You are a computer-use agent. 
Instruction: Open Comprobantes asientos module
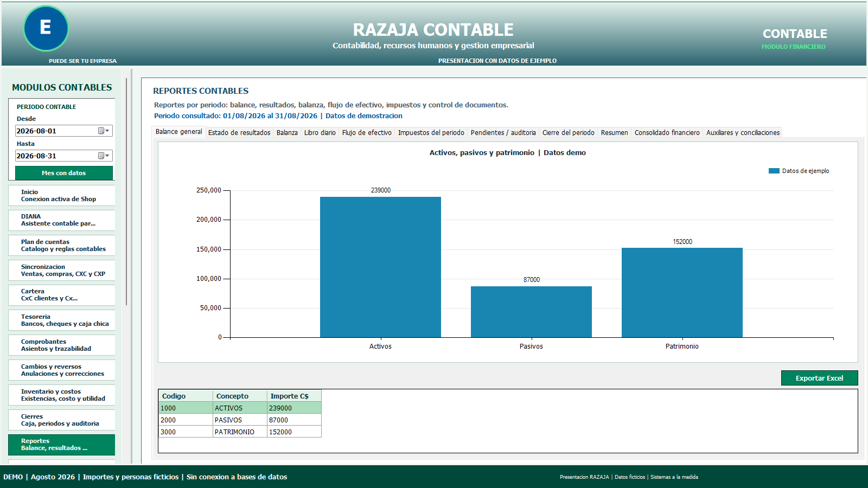(x=62, y=345)
